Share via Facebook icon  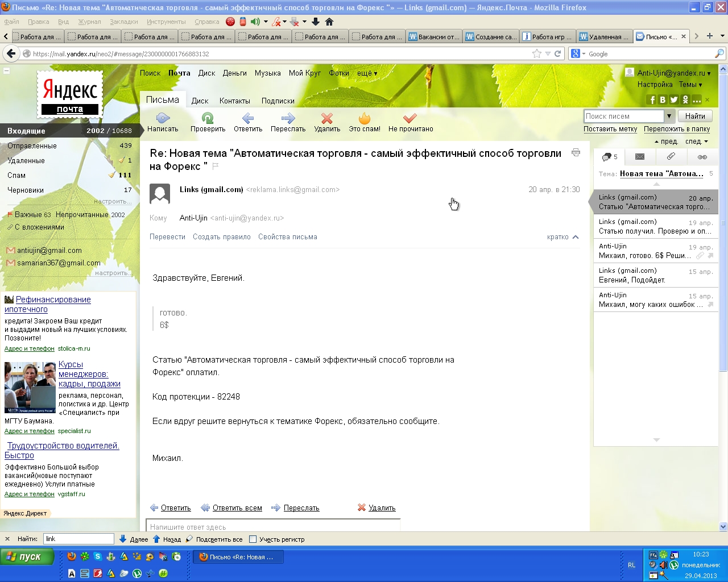[652, 99]
